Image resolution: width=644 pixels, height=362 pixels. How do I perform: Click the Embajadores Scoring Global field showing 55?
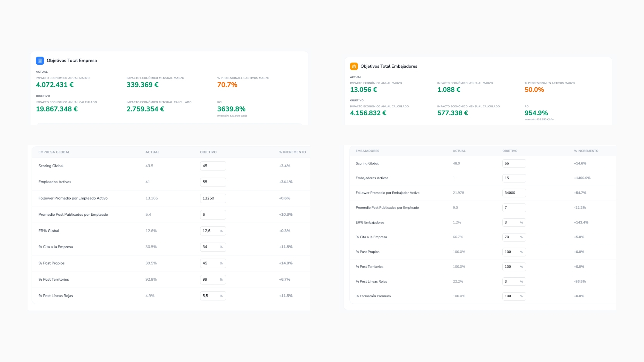[x=514, y=163]
